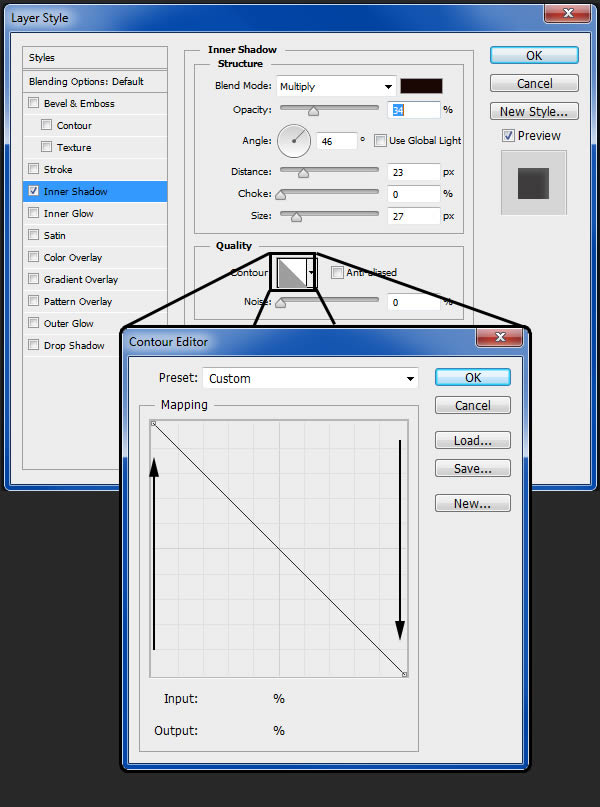Enable the Contour sub-style checkbox
The image size is (600, 807).
coord(46,125)
